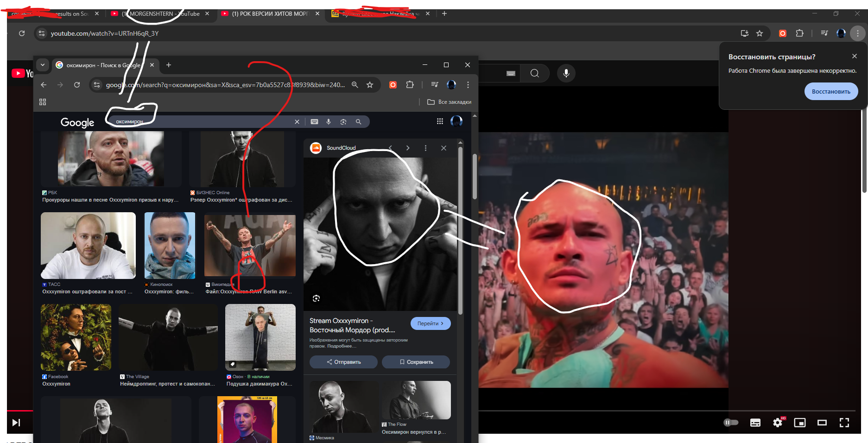This screenshot has height=443, width=868.
Task: Open extensions puzzle icon in back Chrome window
Action: coord(799,33)
